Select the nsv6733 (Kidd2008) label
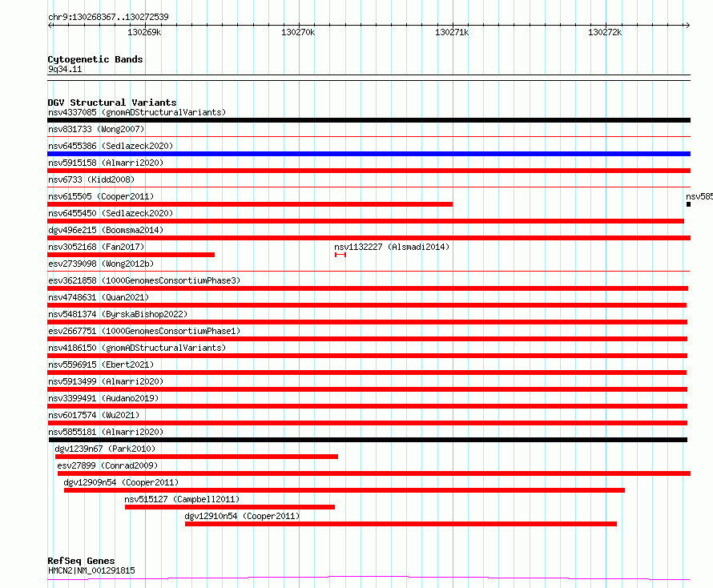Viewport: 713px width, 588px height. pyautogui.click(x=91, y=179)
